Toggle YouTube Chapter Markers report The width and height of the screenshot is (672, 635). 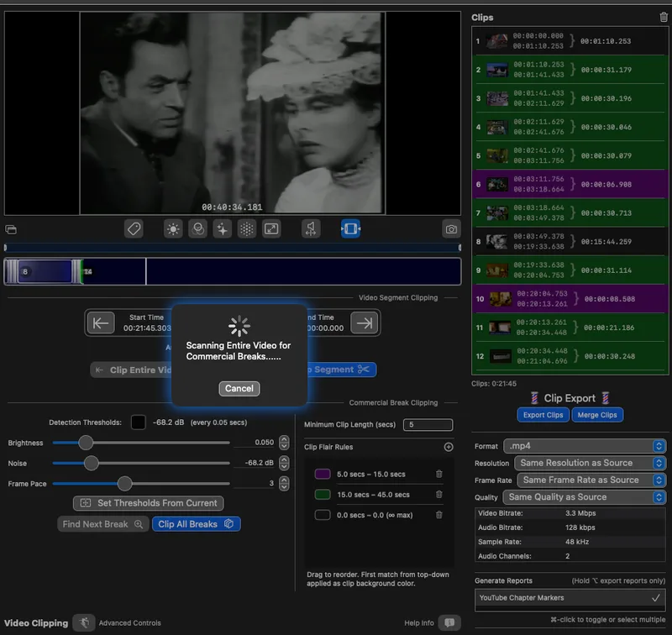click(570, 598)
